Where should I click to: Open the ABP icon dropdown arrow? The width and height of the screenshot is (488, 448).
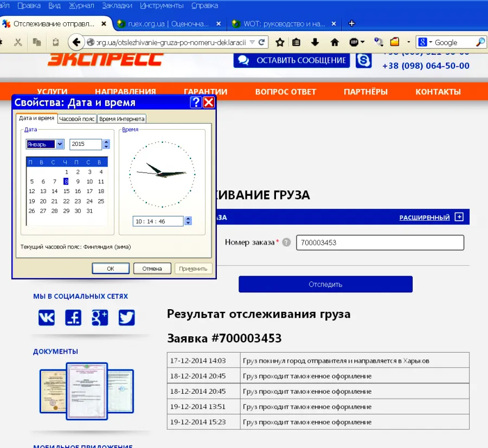[362, 42]
